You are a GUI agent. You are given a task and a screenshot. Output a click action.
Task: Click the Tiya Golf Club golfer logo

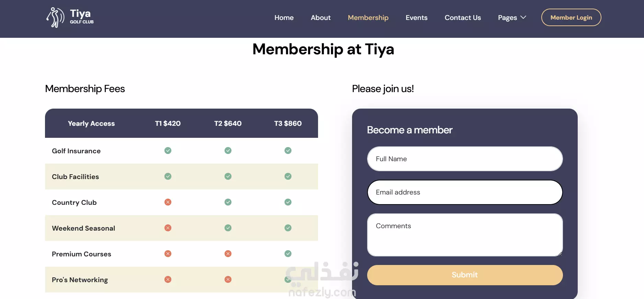click(55, 17)
